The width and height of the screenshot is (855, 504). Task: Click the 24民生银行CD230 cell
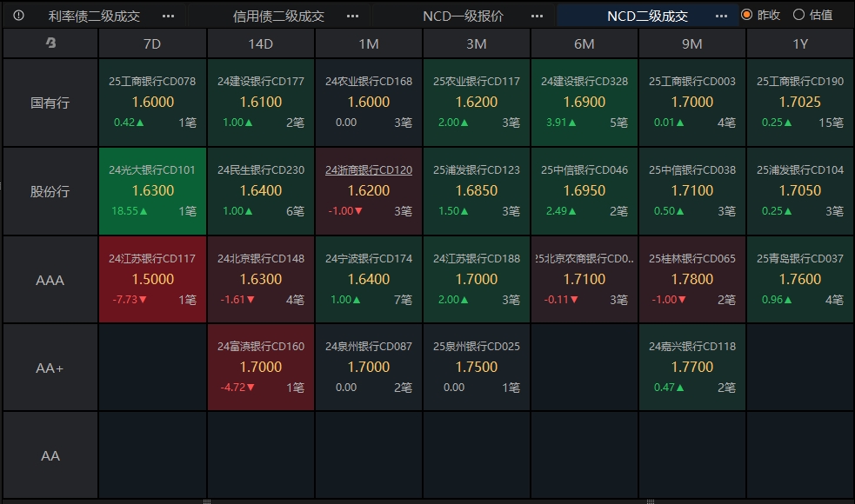[261, 191]
